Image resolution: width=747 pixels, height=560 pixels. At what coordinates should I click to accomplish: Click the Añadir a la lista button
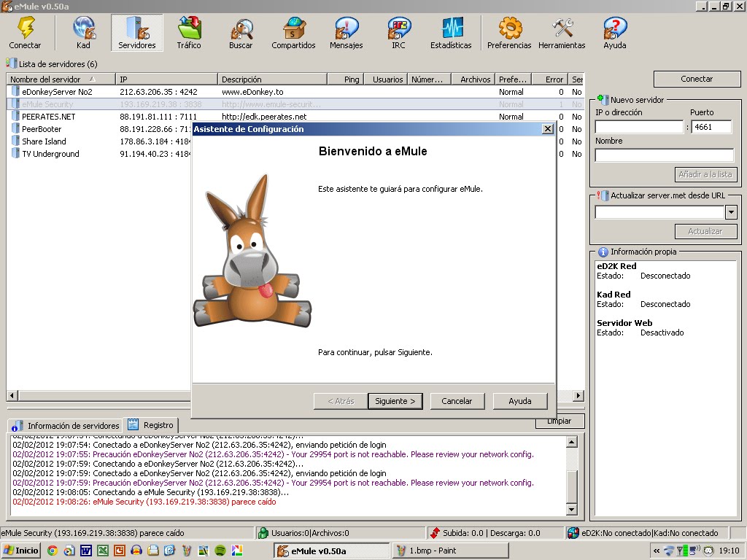(x=705, y=174)
